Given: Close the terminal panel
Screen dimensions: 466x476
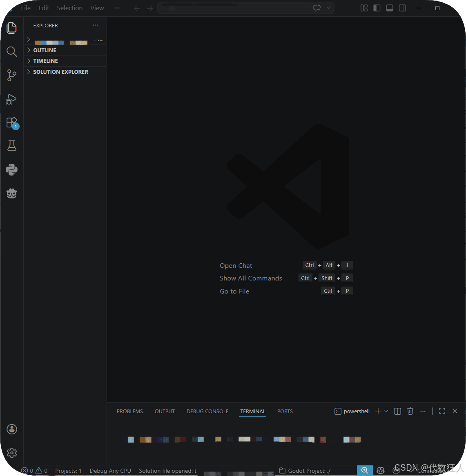Looking at the screenshot, I should 455,411.
